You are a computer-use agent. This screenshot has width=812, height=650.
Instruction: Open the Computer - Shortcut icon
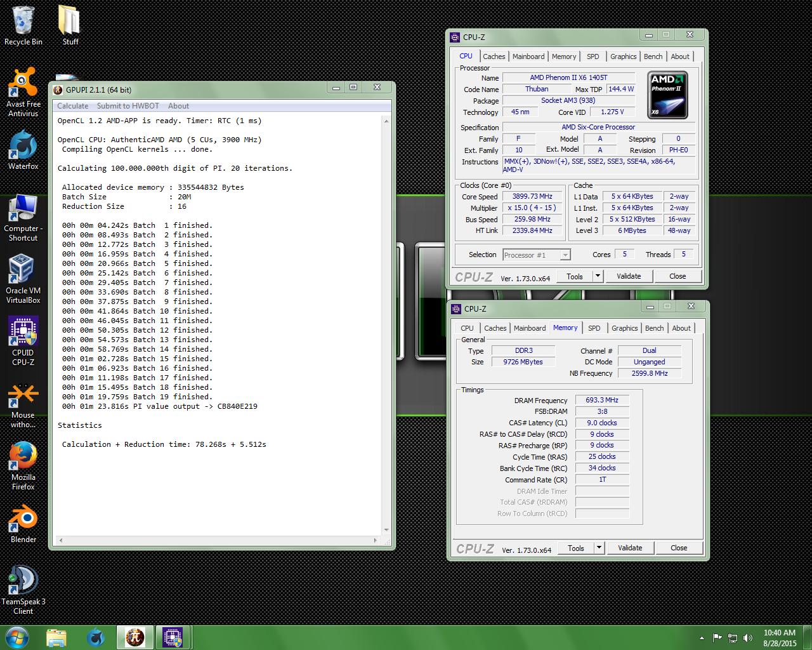23,217
